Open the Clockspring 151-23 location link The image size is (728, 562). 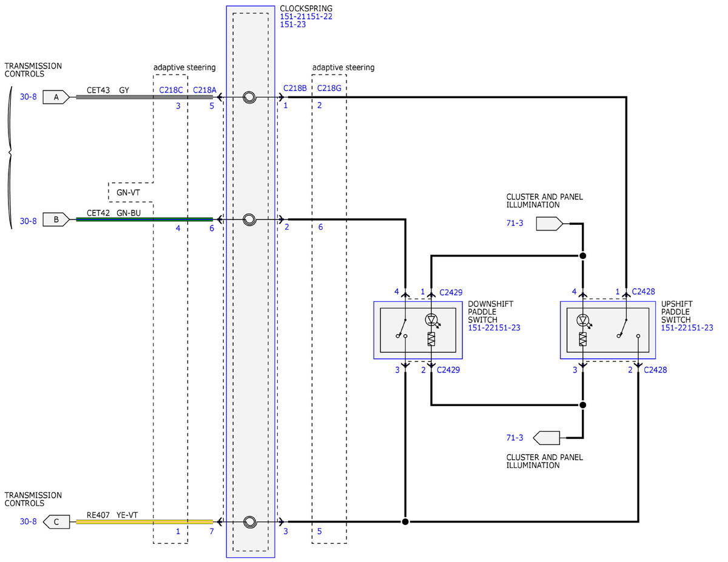click(293, 25)
